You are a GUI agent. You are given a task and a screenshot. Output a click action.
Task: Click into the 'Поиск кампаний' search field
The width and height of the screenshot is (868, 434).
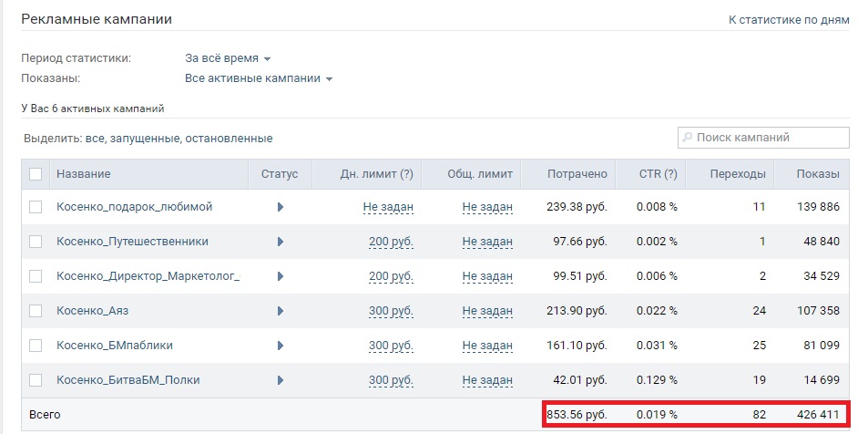[770, 138]
